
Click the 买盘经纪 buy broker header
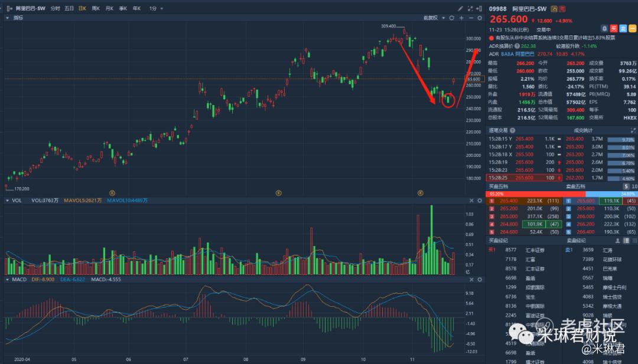click(x=499, y=241)
